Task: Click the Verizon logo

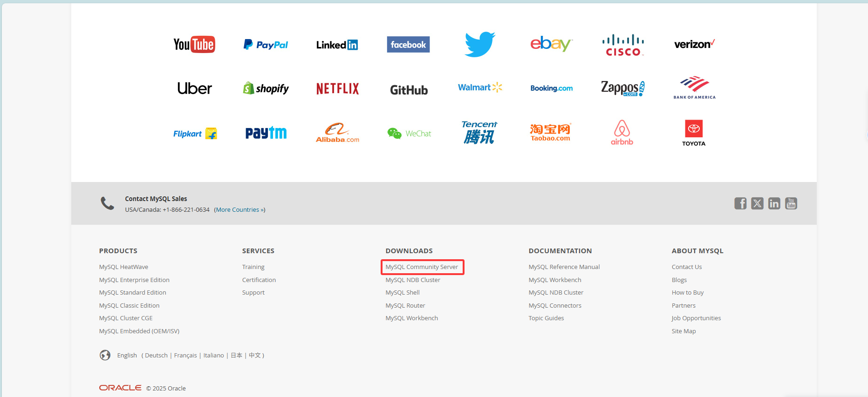Action: click(694, 44)
